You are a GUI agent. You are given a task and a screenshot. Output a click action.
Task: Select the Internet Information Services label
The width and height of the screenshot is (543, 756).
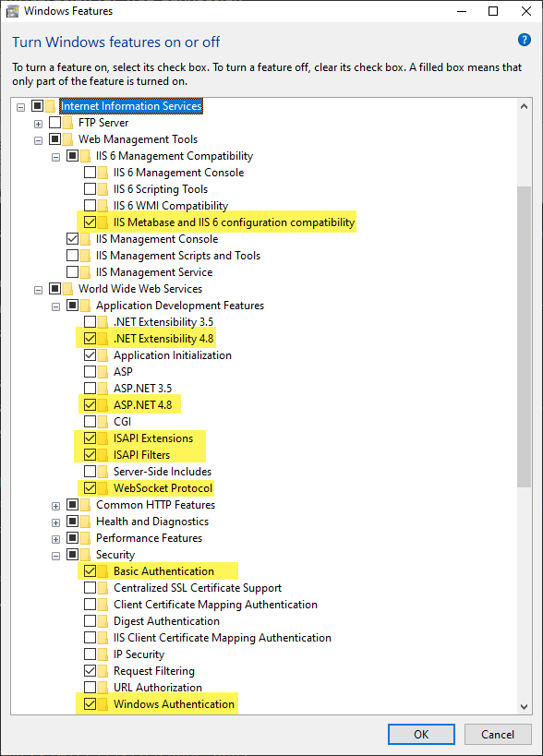[131, 106]
